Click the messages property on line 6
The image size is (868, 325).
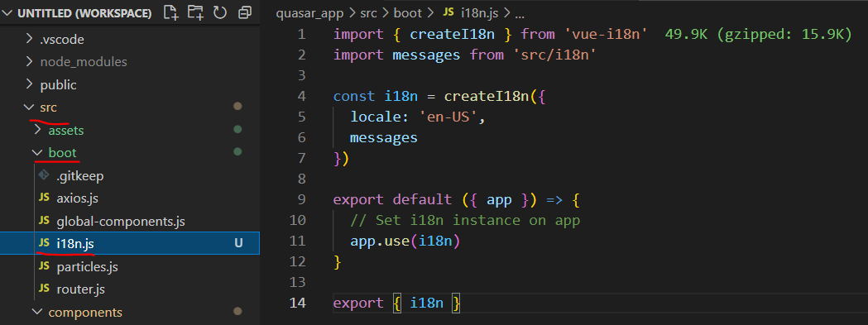pyautogui.click(x=384, y=138)
